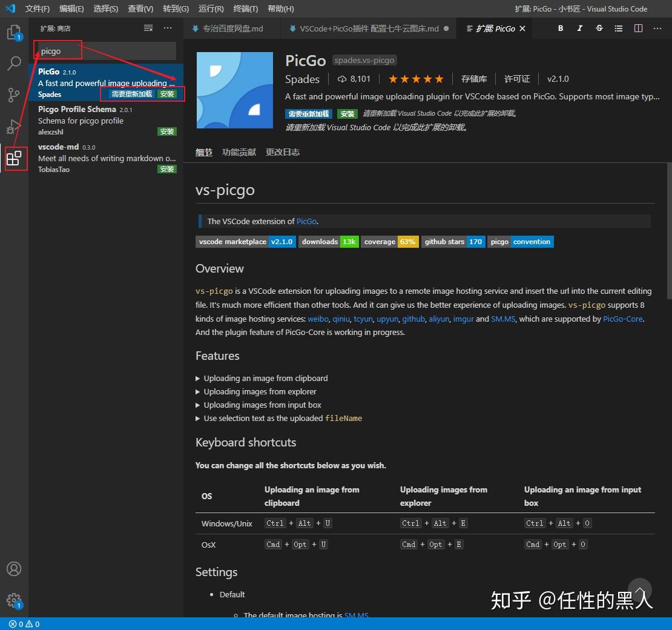
Task: Open extensions panel more actions menu
Action: 168,28
